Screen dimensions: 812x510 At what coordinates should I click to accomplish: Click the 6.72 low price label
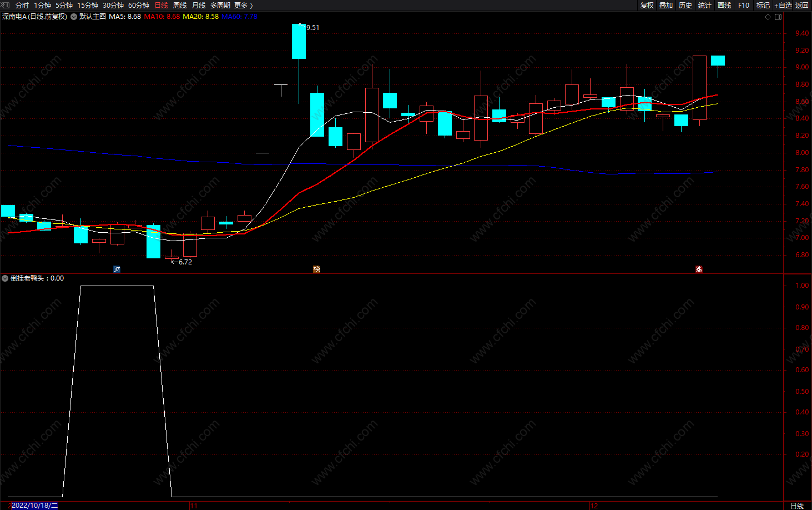(x=185, y=262)
